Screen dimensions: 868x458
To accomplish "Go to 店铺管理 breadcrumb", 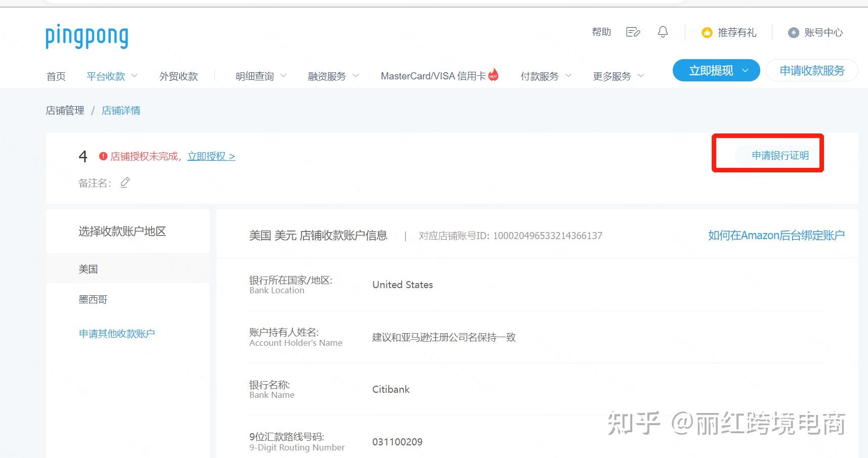I will (x=65, y=111).
